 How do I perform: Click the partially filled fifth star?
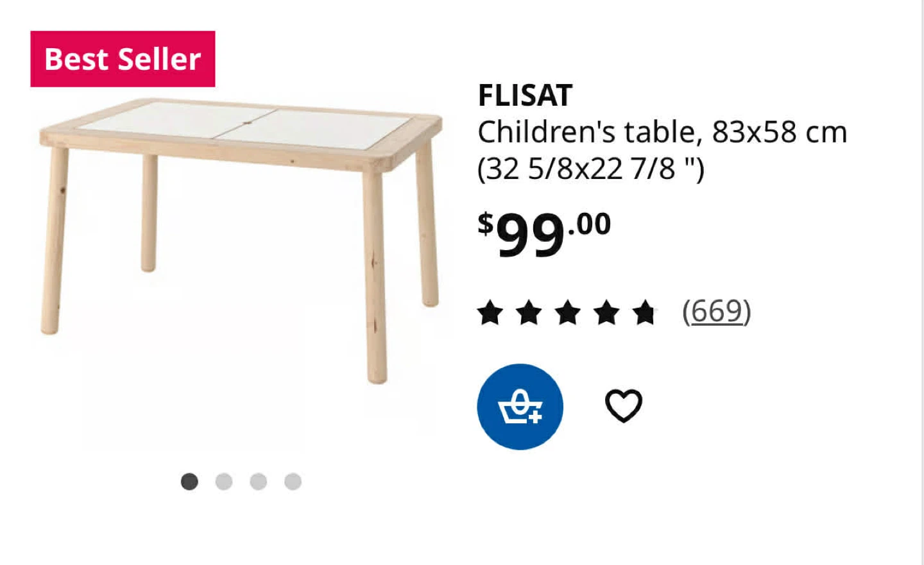[x=644, y=313]
